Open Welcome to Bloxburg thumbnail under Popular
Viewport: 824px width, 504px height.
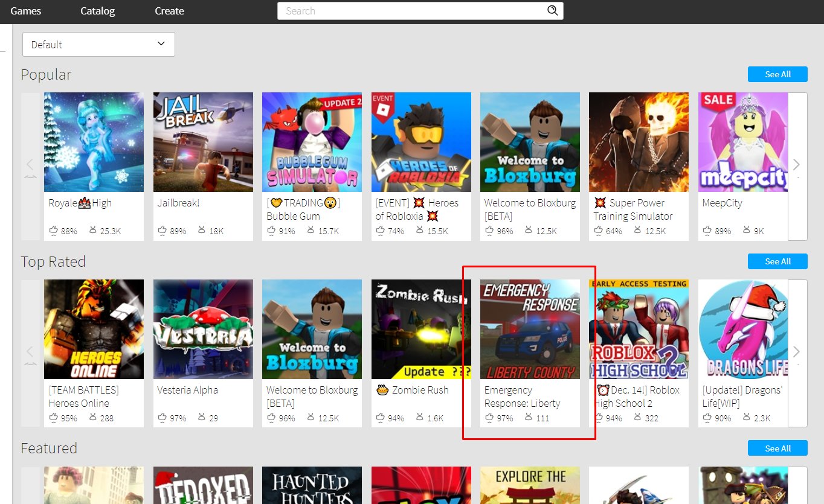530,142
